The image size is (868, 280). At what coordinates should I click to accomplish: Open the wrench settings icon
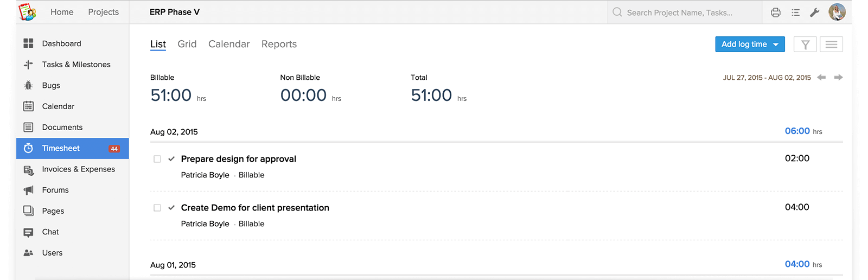815,12
